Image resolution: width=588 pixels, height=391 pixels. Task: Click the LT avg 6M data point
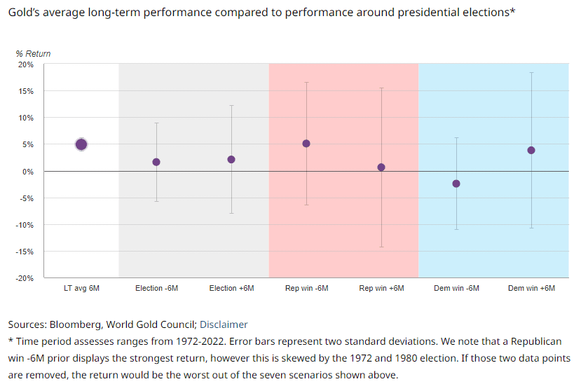tap(81, 144)
